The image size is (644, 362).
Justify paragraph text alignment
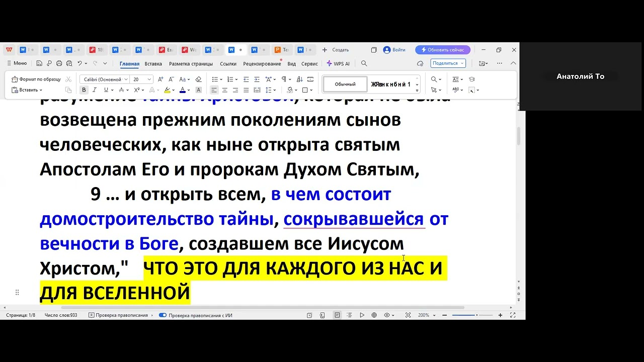tap(246, 90)
